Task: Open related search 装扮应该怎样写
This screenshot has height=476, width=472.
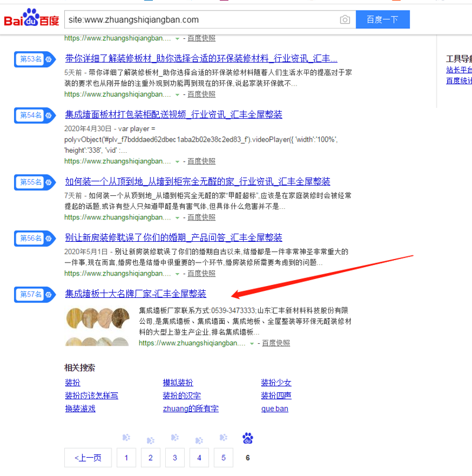Action: 91,396
